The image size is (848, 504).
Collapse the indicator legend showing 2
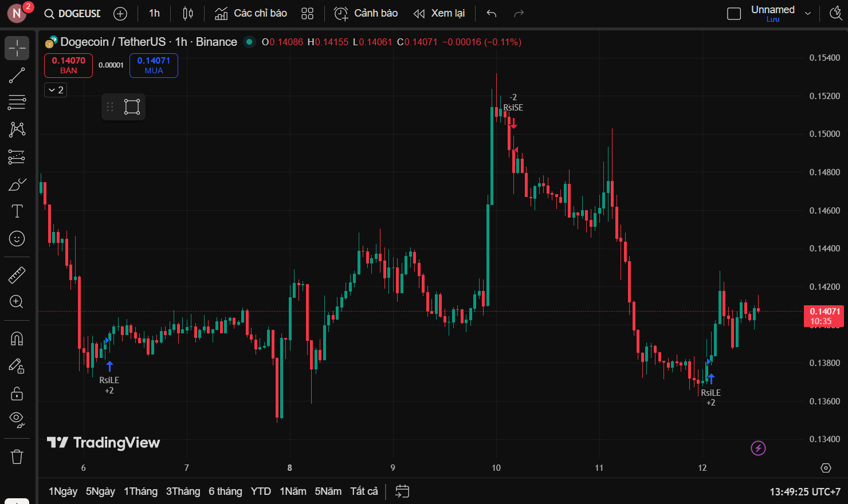click(x=56, y=90)
